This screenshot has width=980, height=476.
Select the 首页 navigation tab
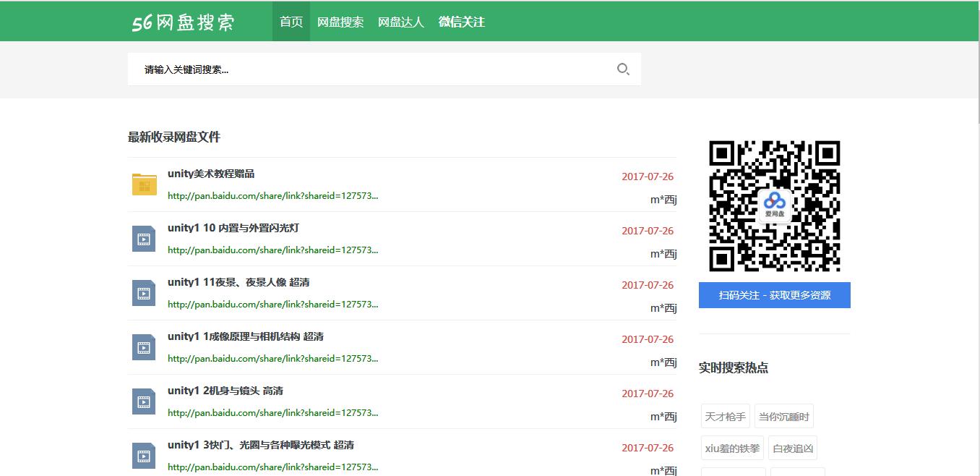click(291, 22)
